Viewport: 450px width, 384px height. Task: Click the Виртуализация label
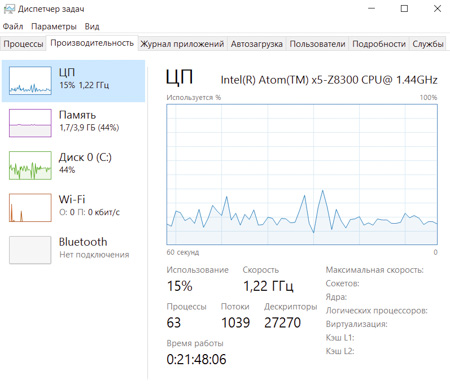356,324
